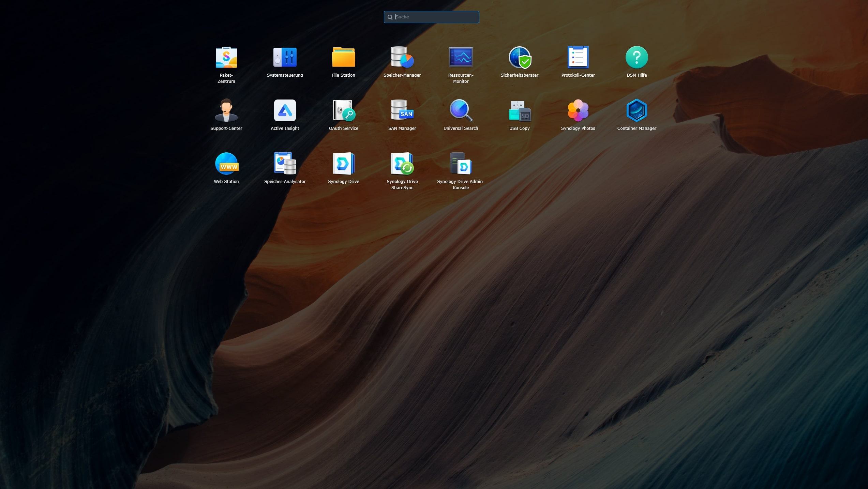Click the "Synology Photos" label text
Screen dimensions: 868x489
tap(578, 128)
